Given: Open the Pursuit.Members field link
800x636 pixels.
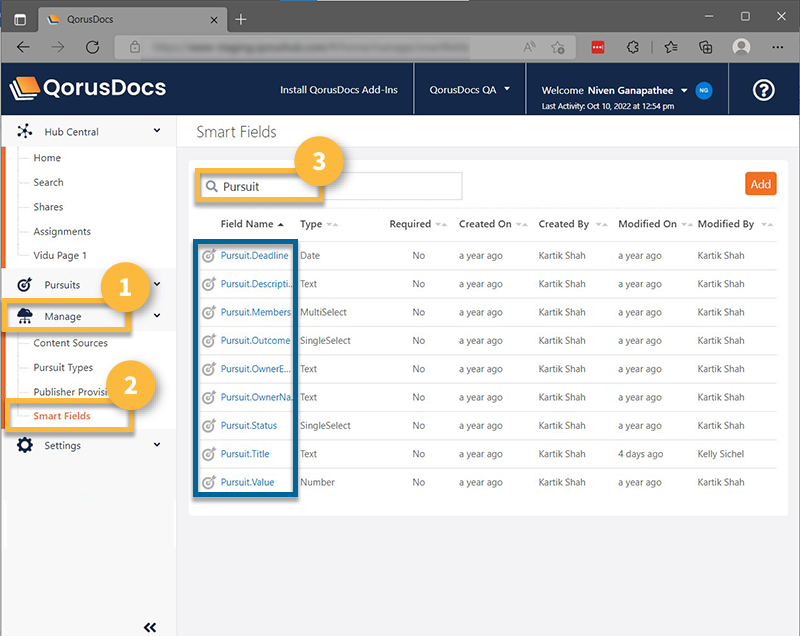Looking at the screenshot, I should [256, 312].
